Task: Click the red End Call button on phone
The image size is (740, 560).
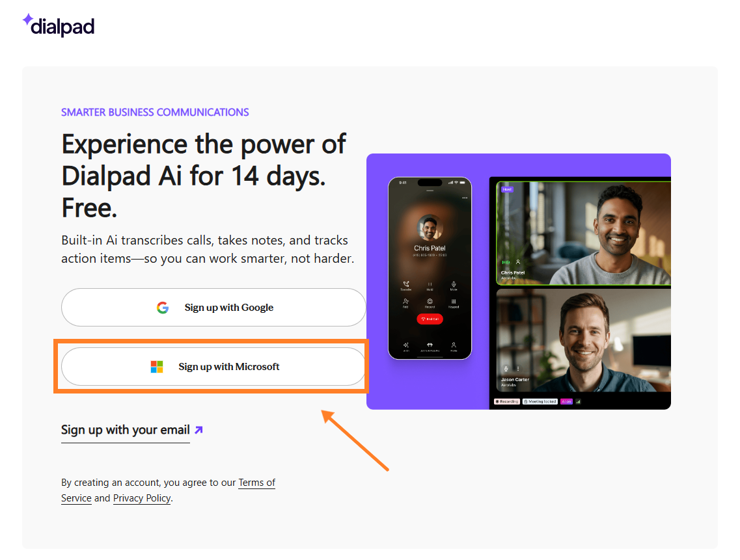Action: click(x=430, y=319)
